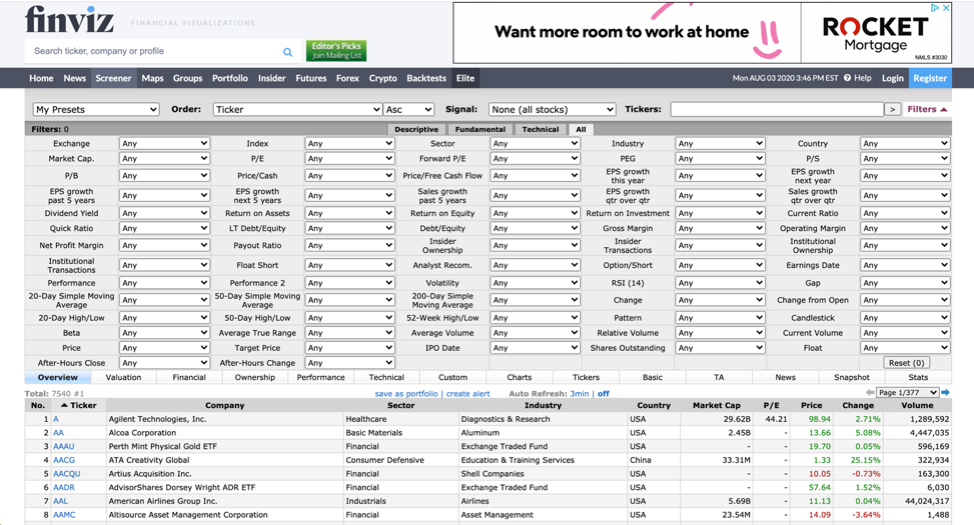974x525 pixels.
Task: Click the Help question mark icon
Action: pyautogui.click(x=847, y=78)
